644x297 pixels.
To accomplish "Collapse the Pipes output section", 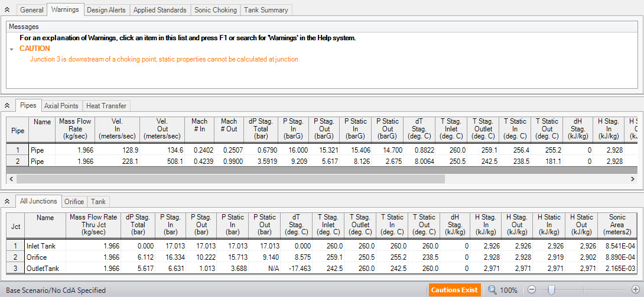I will [x=6, y=106].
